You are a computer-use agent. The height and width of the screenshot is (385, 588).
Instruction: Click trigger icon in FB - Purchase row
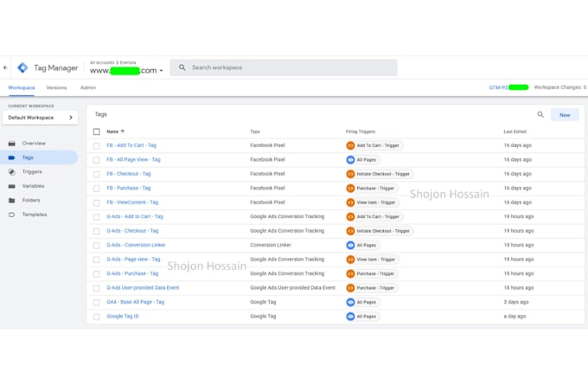[x=350, y=189]
